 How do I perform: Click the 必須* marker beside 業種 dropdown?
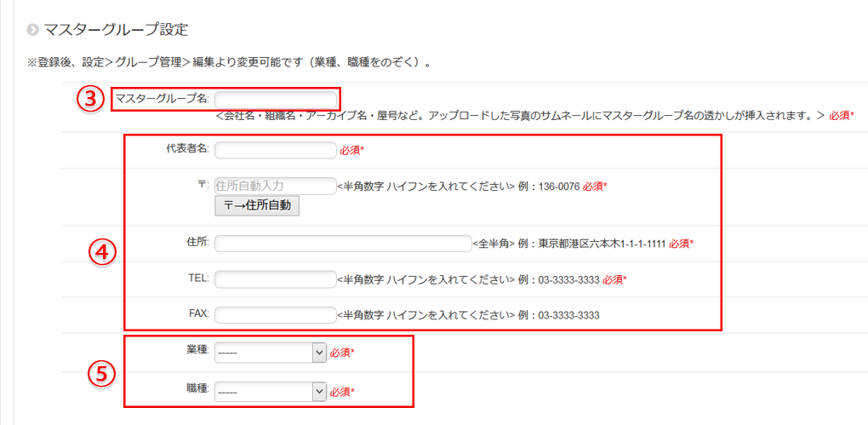(341, 353)
